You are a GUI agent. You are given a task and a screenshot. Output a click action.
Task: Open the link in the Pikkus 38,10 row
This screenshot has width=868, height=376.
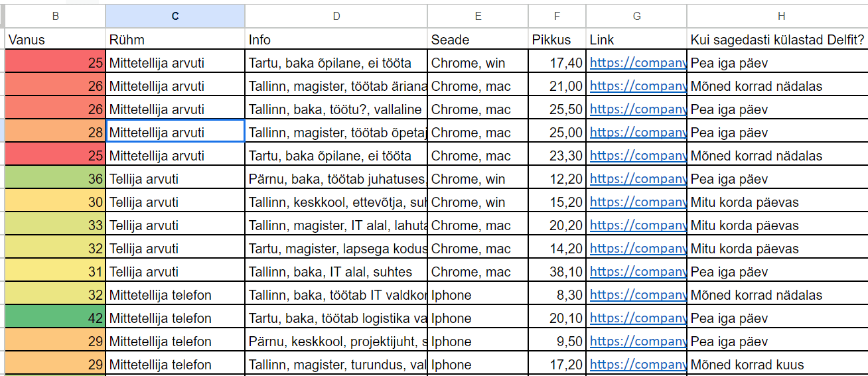pos(638,272)
